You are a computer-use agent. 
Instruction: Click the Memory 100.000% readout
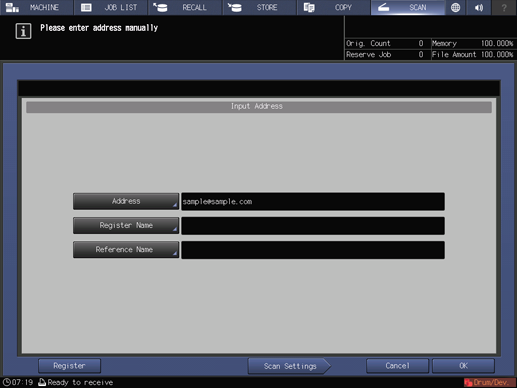click(x=473, y=43)
